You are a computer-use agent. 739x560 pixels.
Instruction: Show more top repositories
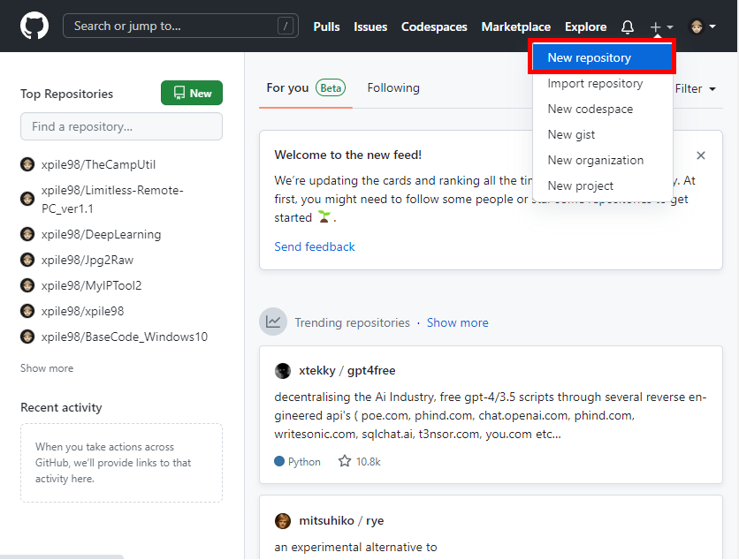coord(47,368)
